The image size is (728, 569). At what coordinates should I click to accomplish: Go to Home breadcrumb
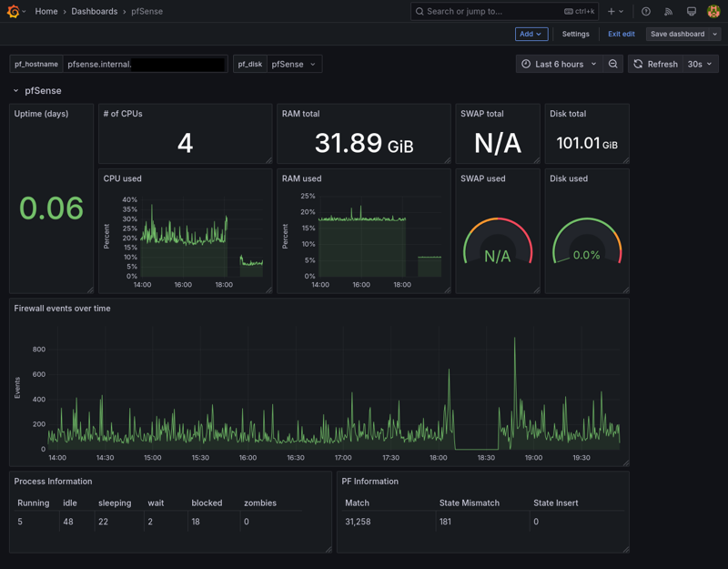[x=46, y=11]
